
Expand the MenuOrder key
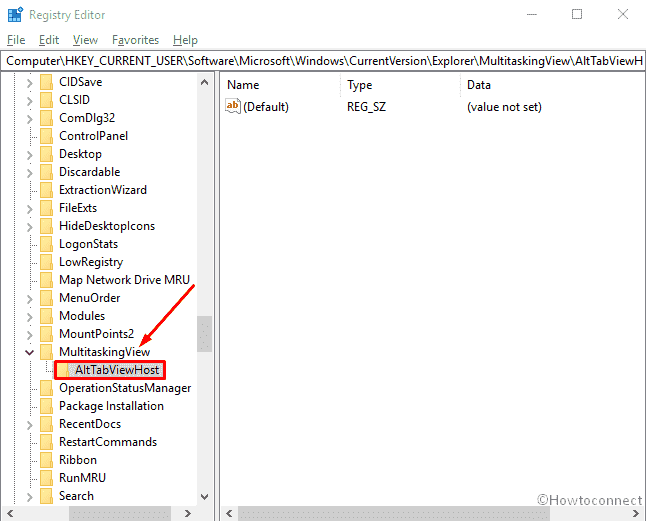(29, 299)
